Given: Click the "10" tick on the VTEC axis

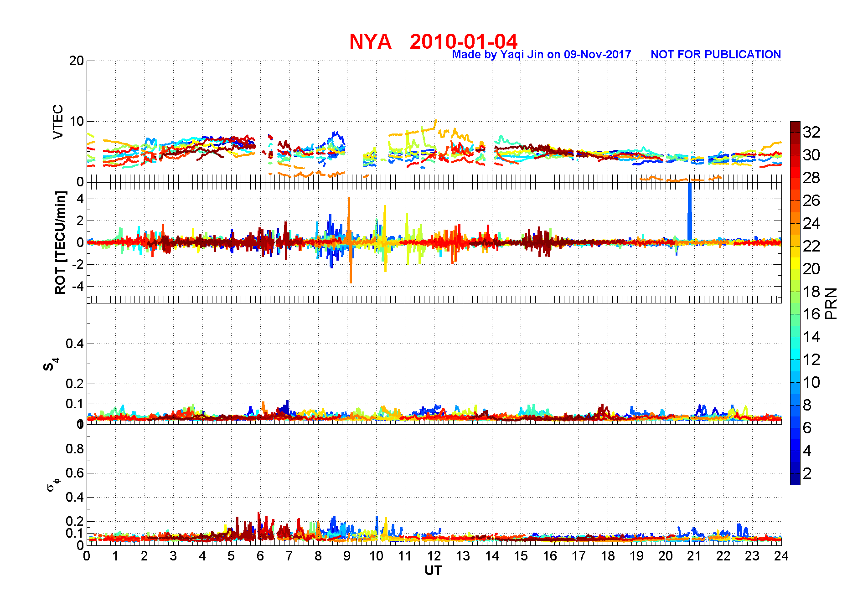Looking at the screenshot, I should 77,121.
